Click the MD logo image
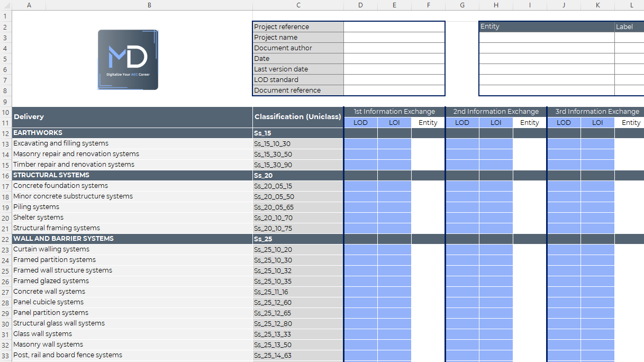 click(x=128, y=59)
